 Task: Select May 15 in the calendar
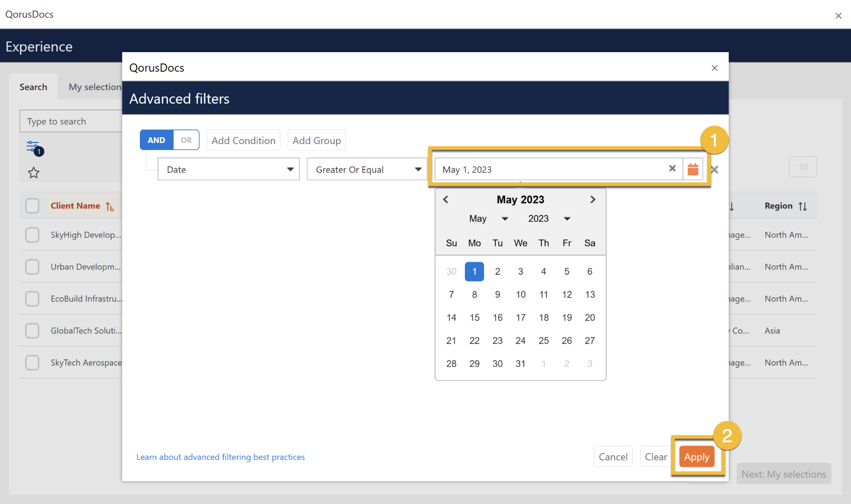click(474, 317)
